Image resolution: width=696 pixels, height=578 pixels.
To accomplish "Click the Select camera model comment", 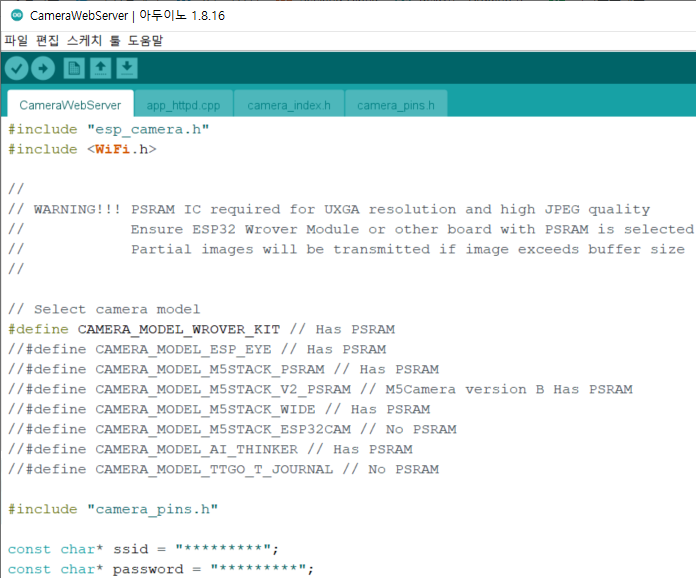I will (x=104, y=309).
